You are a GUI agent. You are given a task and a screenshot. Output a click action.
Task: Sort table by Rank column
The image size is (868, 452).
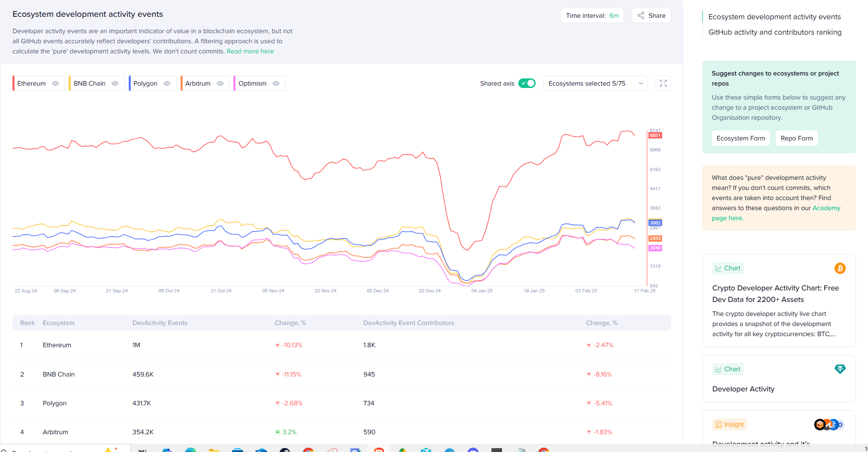click(27, 323)
